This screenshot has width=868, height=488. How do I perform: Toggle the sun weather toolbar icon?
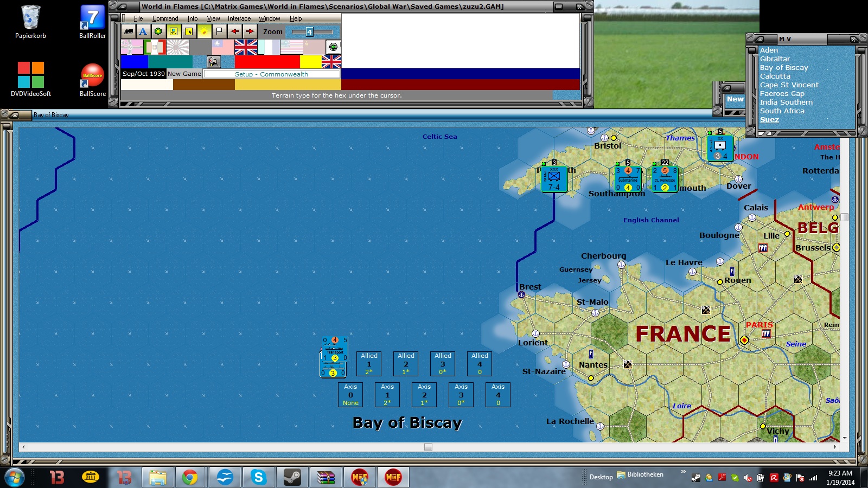(x=203, y=31)
